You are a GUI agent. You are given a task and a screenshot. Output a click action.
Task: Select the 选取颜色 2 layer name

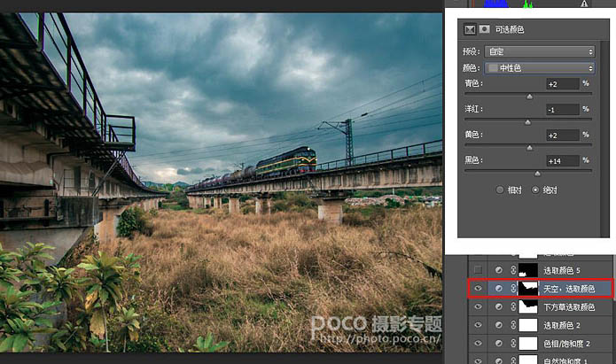(x=562, y=325)
